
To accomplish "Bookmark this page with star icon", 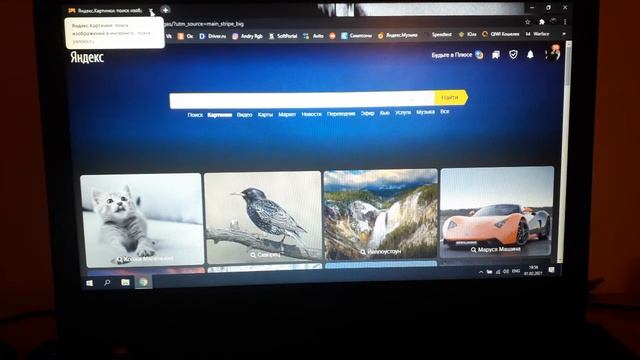I will [527, 22].
